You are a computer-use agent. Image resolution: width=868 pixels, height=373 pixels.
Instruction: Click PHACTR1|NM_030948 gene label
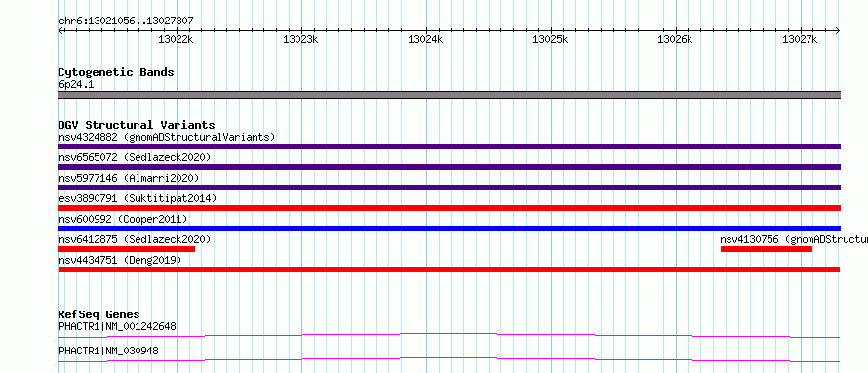point(109,351)
